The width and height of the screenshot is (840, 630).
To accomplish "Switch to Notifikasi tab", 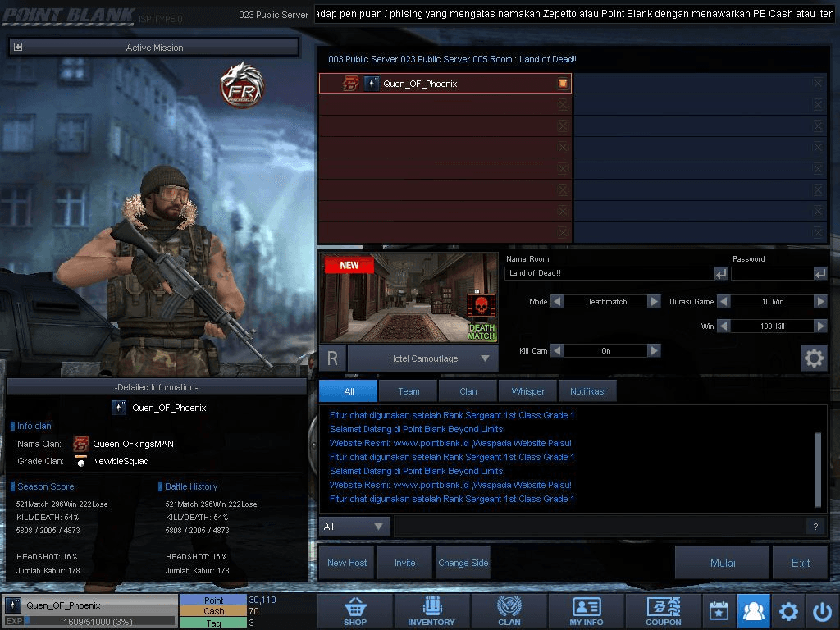I will (587, 391).
